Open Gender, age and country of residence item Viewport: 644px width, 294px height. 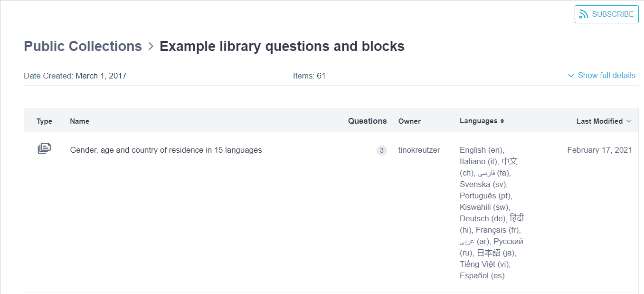[x=166, y=150]
